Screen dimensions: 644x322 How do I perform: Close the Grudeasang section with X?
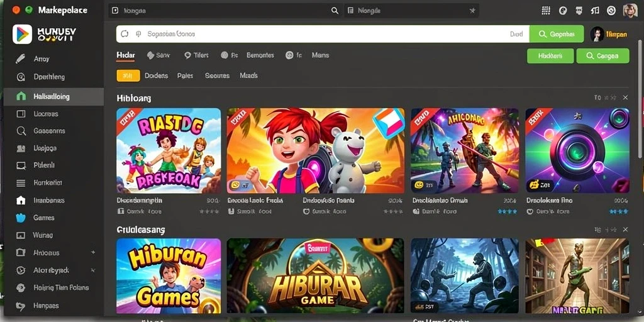coord(625,230)
